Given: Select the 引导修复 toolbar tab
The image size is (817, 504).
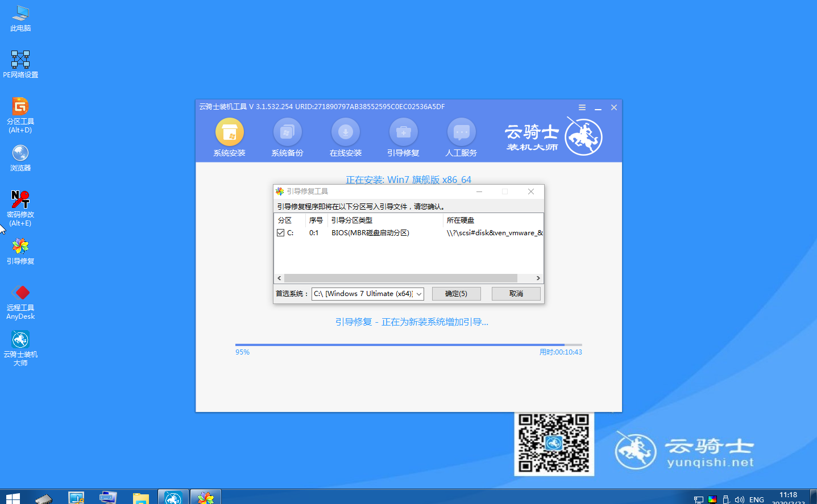Looking at the screenshot, I should [x=403, y=136].
